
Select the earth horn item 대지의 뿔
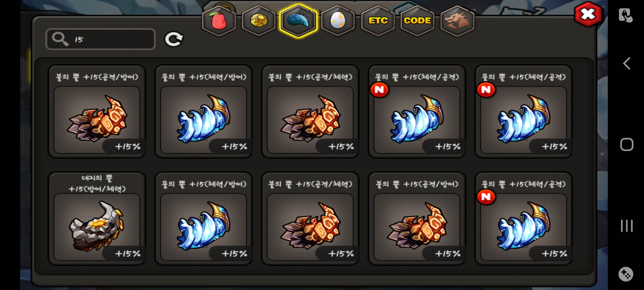tap(97, 219)
